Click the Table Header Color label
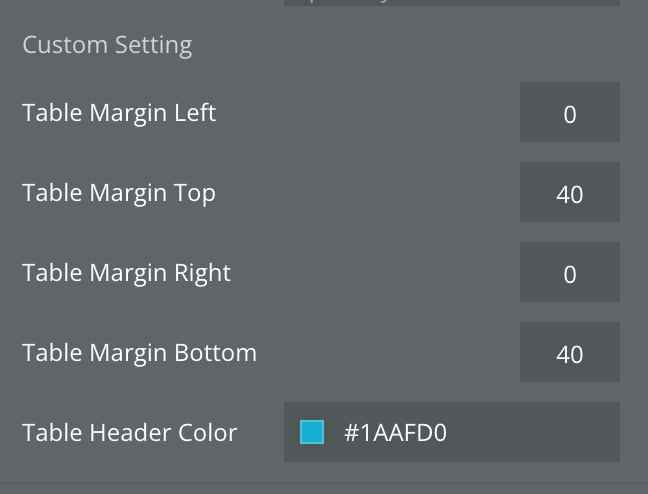This screenshot has height=494, width=648. coord(129,433)
